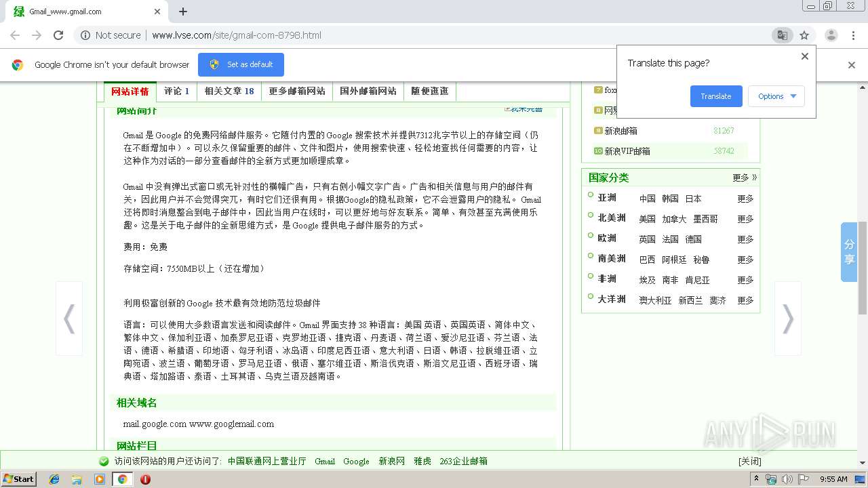Click 更多 in the 欧洲 row

point(745,239)
